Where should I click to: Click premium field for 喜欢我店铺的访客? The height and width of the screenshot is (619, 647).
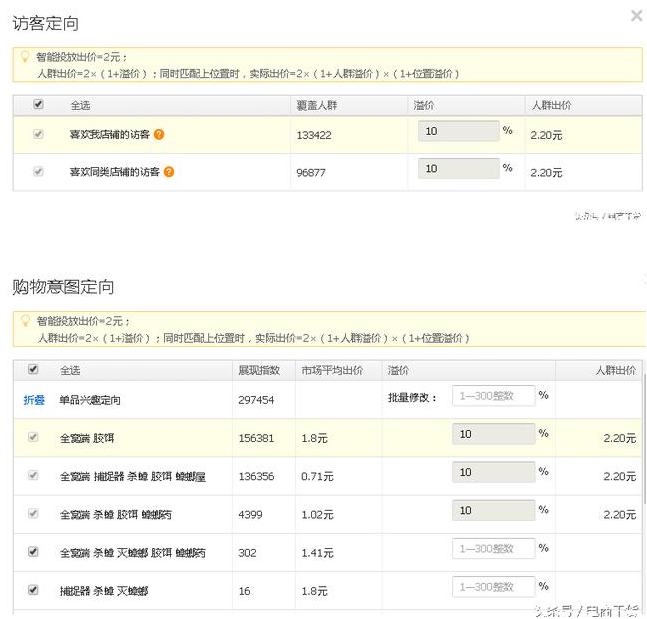[x=458, y=131]
